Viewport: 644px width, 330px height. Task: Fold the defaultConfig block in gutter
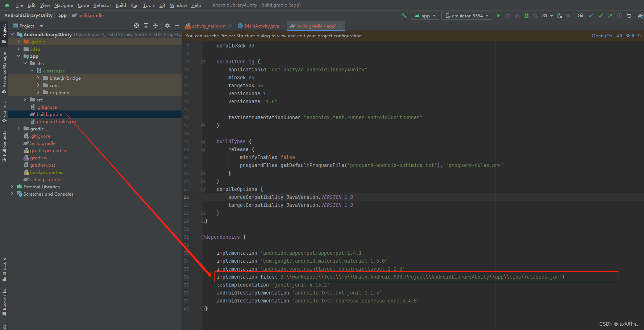(x=203, y=62)
